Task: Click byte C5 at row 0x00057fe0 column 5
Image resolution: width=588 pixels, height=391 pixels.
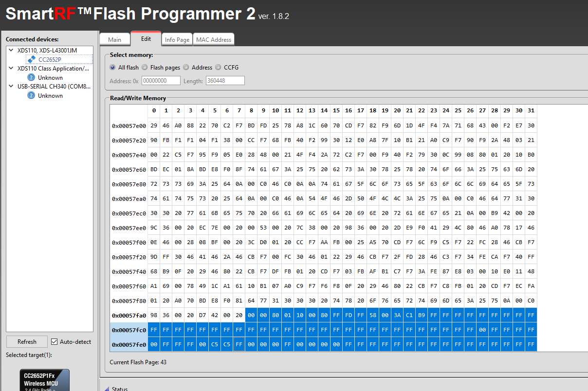Action: (x=215, y=344)
